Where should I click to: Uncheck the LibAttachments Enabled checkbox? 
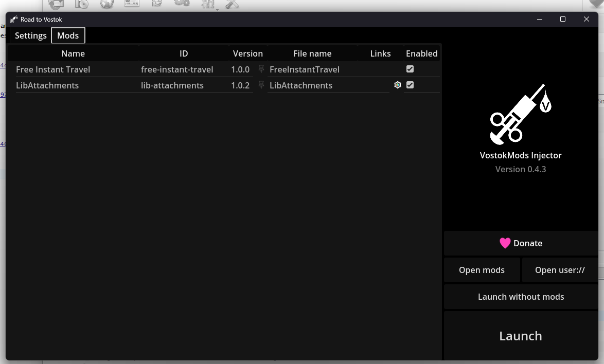tap(410, 85)
